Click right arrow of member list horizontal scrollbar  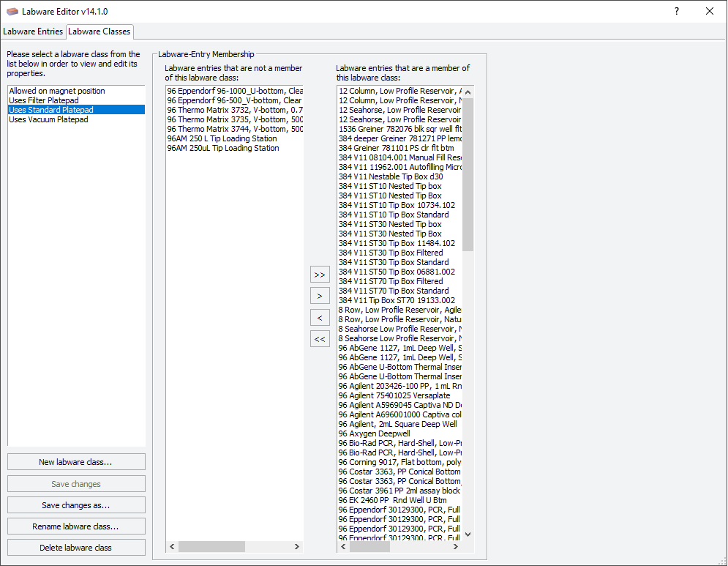pos(456,546)
